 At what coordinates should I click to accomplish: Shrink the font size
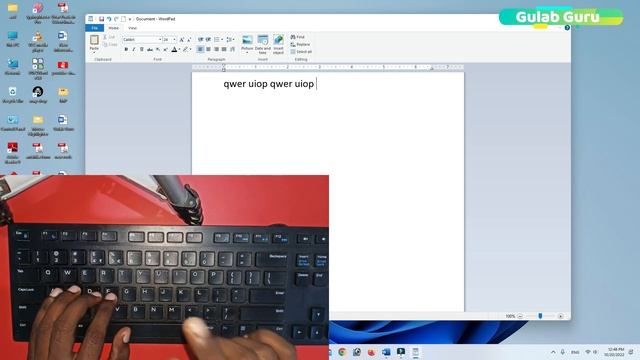coord(189,40)
